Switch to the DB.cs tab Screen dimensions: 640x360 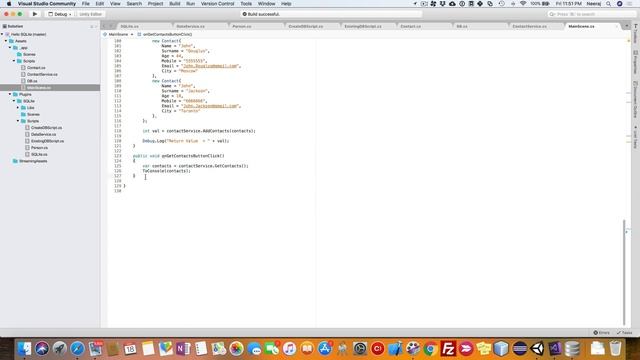[462, 26]
